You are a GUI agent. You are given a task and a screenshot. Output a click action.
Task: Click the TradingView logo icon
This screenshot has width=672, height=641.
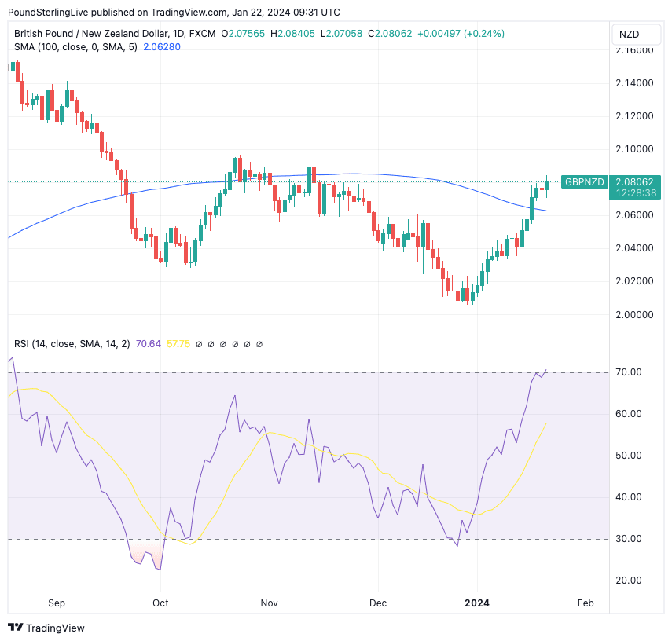pos(15,628)
